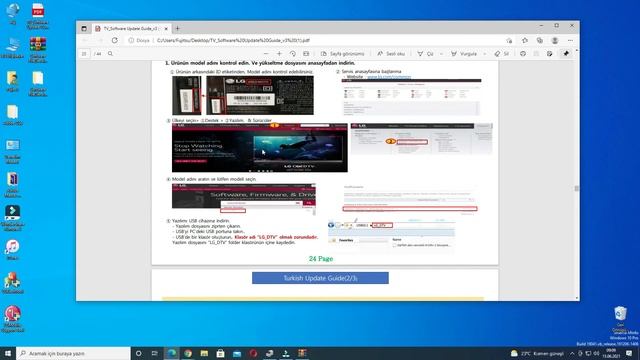Click the taskbar search box
The image size is (640, 360).
coord(73,353)
